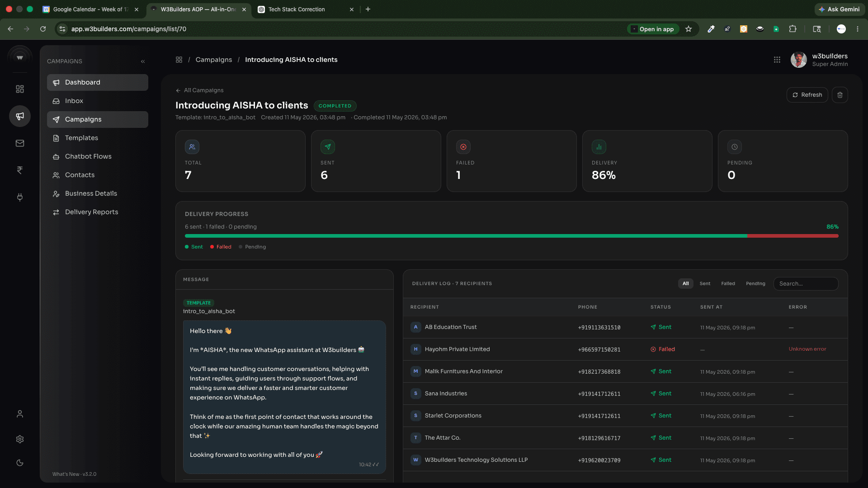Open the apps grid launcher icon

(x=777, y=60)
